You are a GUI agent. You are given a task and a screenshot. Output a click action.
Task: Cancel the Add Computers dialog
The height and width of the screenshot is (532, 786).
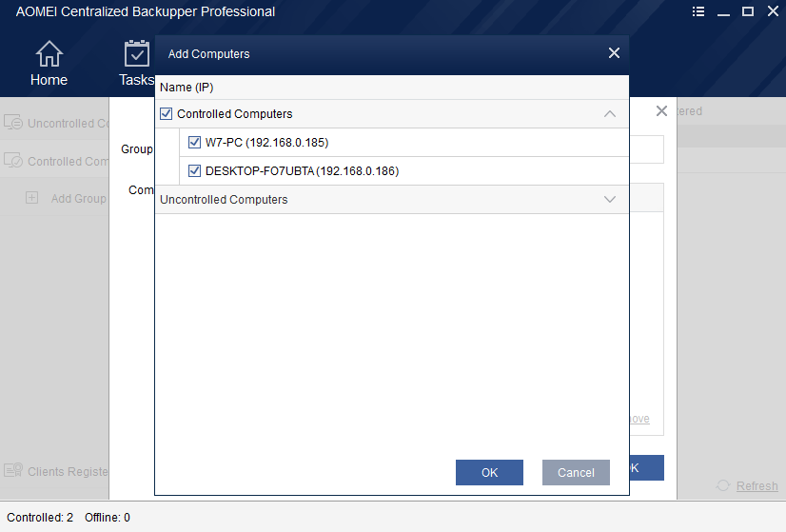(x=576, y=472)
